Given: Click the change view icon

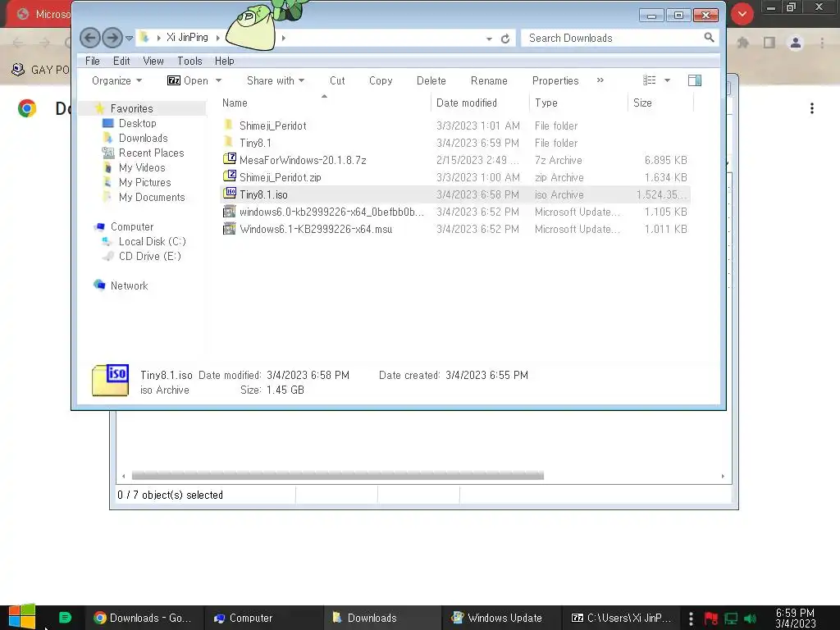Looking at the screenshot, I should [x=650, y=80].
